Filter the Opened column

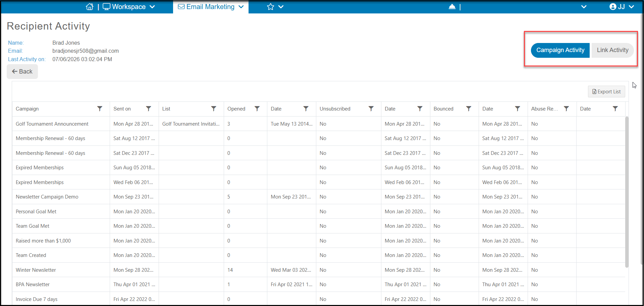point(257,109)
